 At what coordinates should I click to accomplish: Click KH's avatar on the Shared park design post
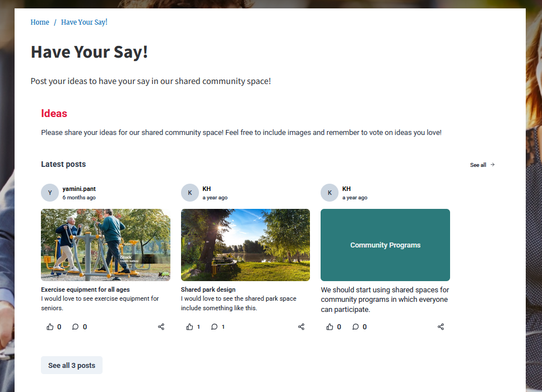click(x=189, y=192)
